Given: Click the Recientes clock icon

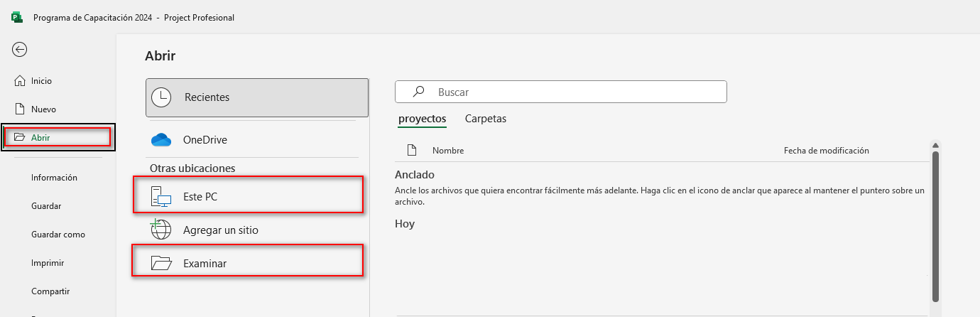Looking at the screenshot, I should pos(161,97).
